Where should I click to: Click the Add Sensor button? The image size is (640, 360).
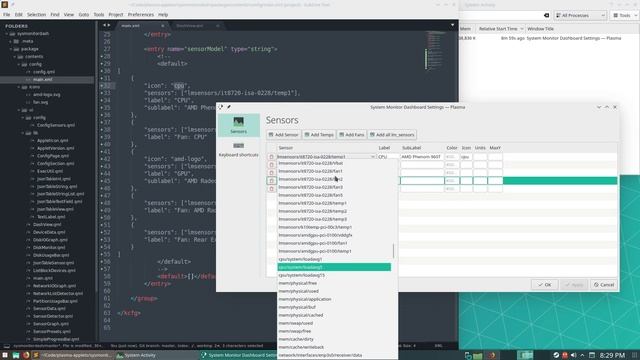(283, 135)
